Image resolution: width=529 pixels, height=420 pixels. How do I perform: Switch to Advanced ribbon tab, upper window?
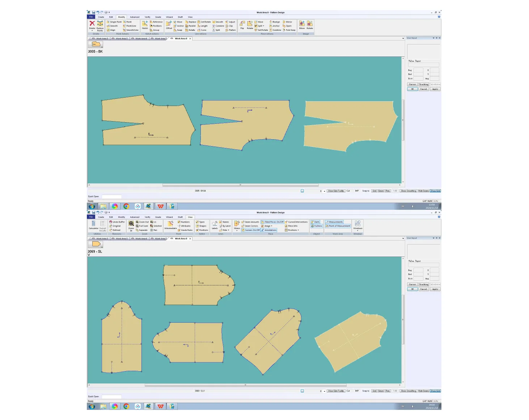[x=135, y=17]
